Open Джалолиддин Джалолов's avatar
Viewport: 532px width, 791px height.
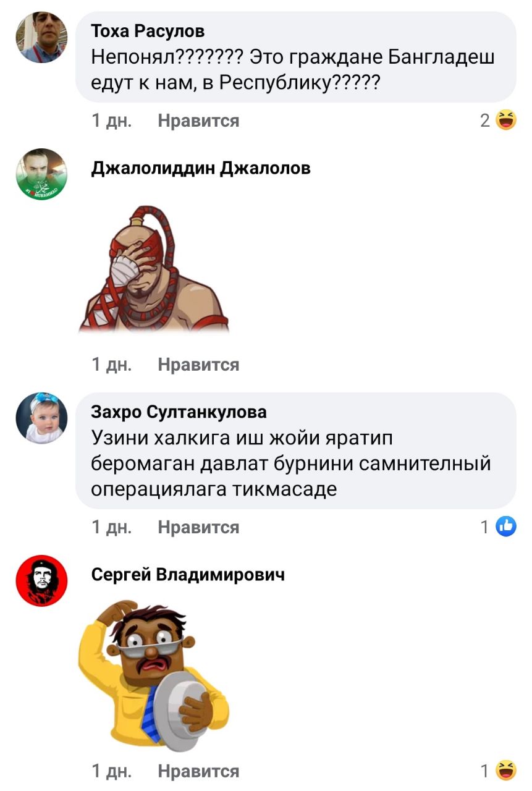point(41,174)
